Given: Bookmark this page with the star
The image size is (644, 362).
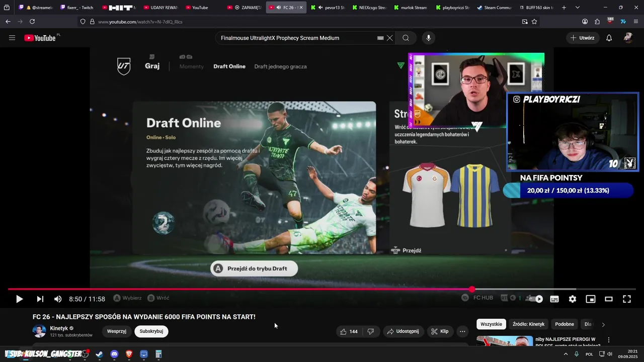Looking at the screenshot, I should (534, 22).
